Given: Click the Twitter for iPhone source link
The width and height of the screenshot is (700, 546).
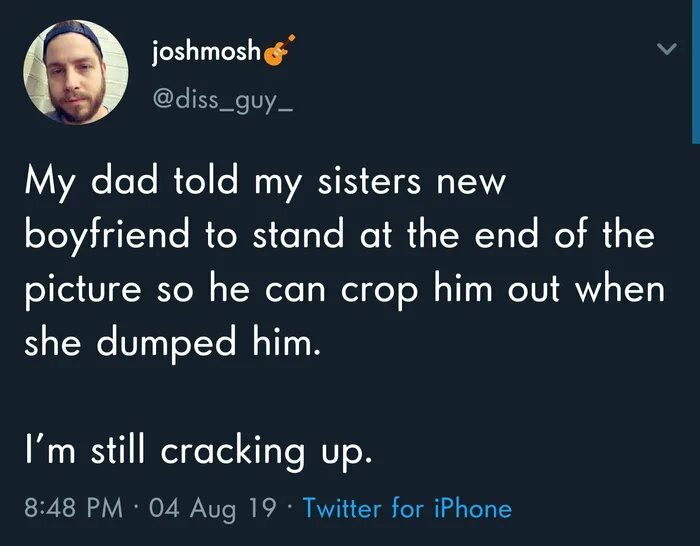Looking at the screenshot, I should [x=406, y=508].
